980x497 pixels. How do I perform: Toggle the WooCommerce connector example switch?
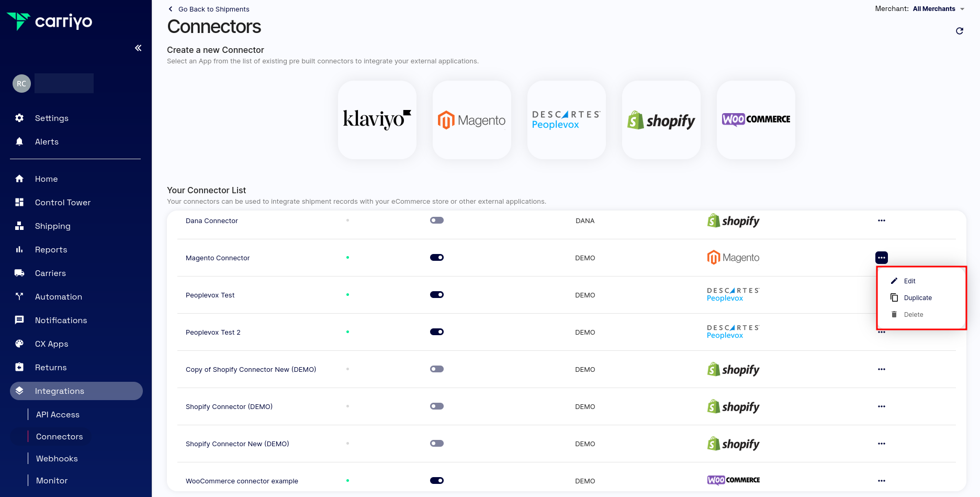[437, 481]
